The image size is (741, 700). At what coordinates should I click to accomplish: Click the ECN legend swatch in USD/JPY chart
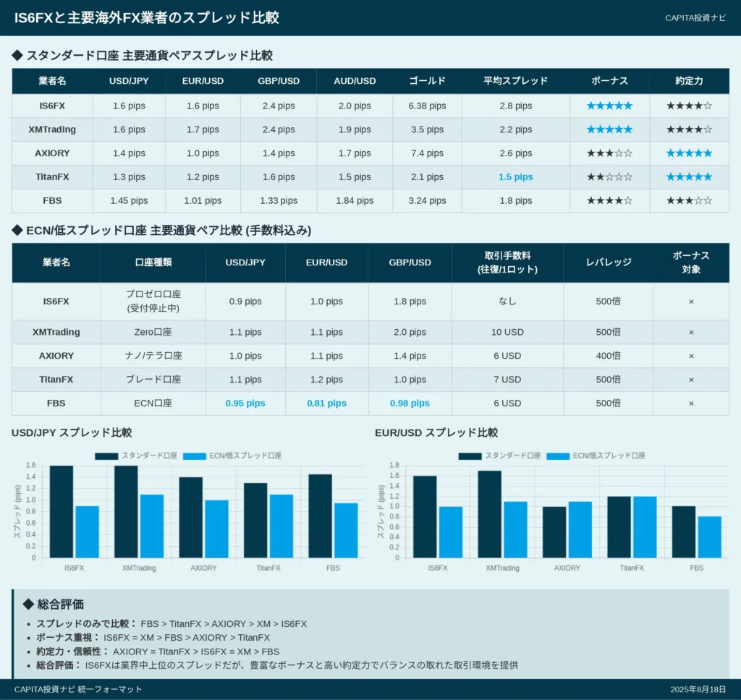195,456
